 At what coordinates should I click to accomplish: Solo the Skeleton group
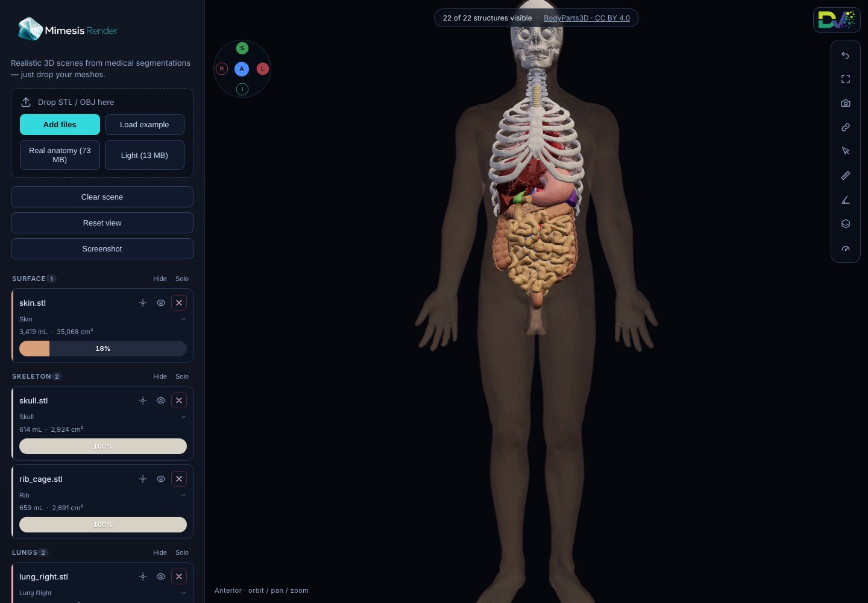tap(182, 376)
